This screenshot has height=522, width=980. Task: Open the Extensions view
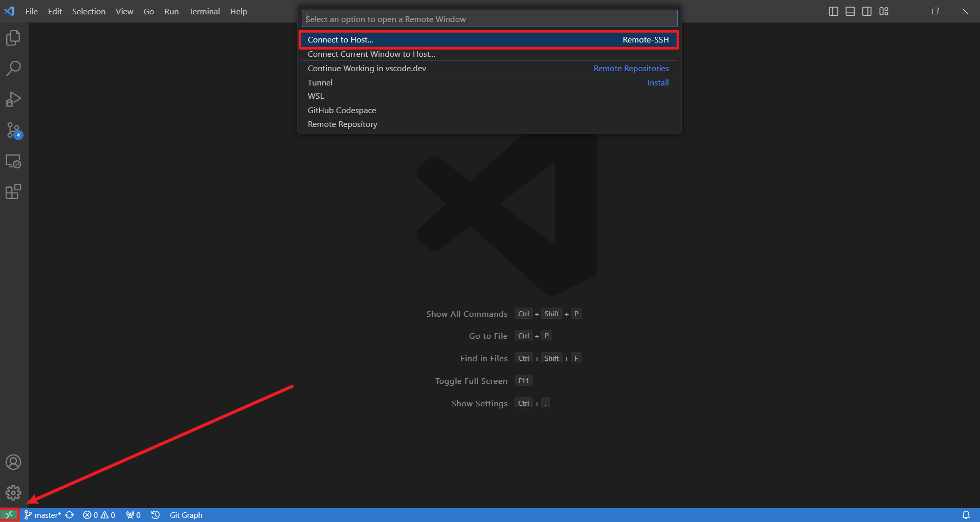pyautogui.click(x=13, y=192)
